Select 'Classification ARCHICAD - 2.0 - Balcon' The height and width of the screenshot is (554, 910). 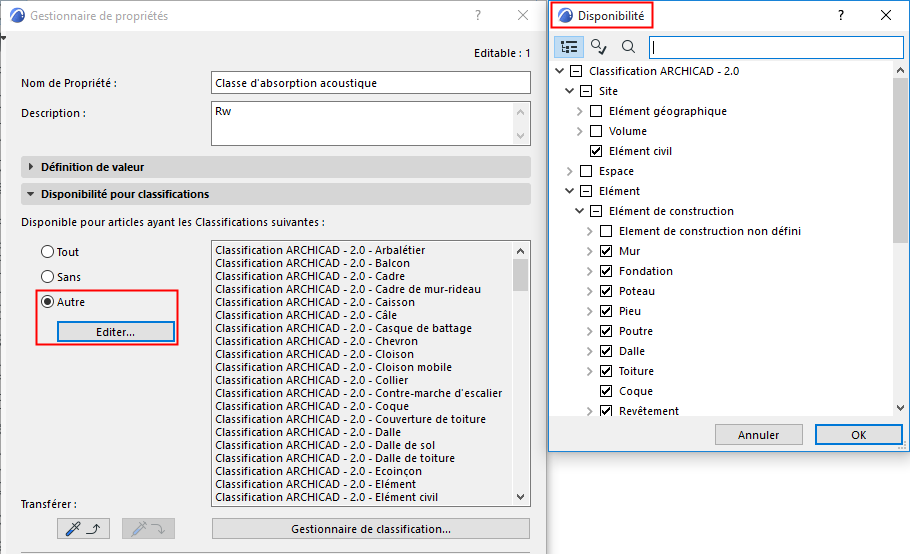[x=312, y=263]
